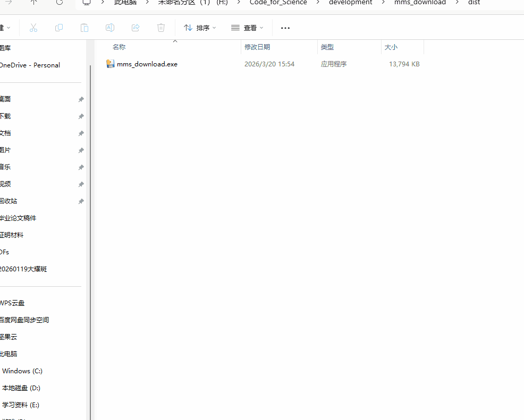Click the Paste icon
This screenshot has width=524, height=420.
[x=84, y=28]
